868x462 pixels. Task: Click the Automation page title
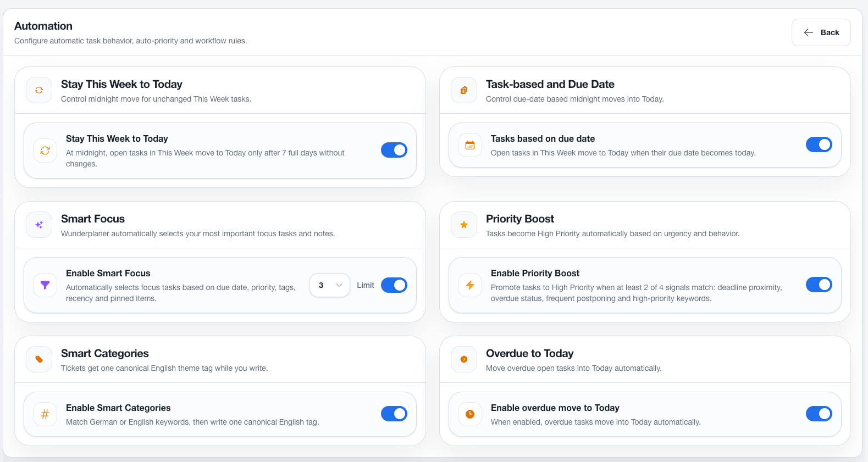43,26
